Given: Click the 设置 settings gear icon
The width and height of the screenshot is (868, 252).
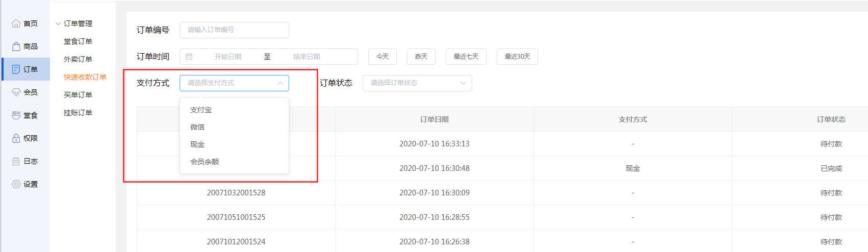Looking at the screenshot, I should [x=16, y=184].
